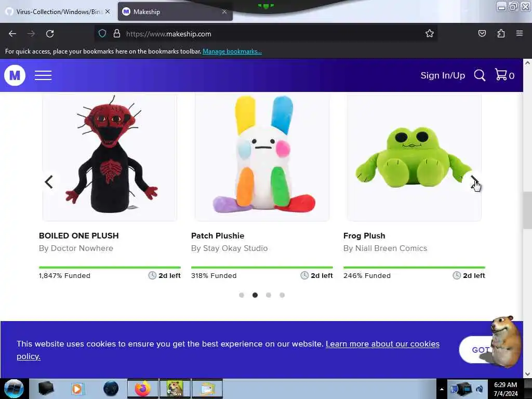Click Boiled One funding progress bar
This screenshot has height=399, width=532.
coord(110,268)
